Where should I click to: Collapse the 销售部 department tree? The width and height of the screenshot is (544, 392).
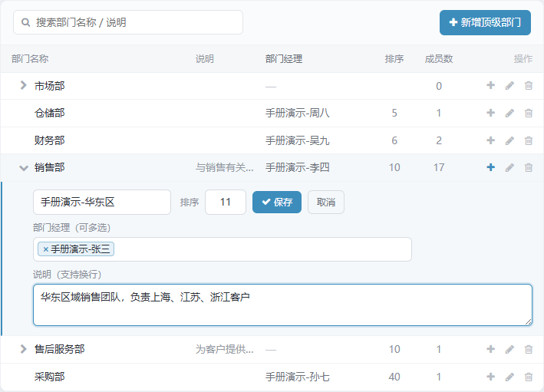pyautogui.click(x=23, y=168)
